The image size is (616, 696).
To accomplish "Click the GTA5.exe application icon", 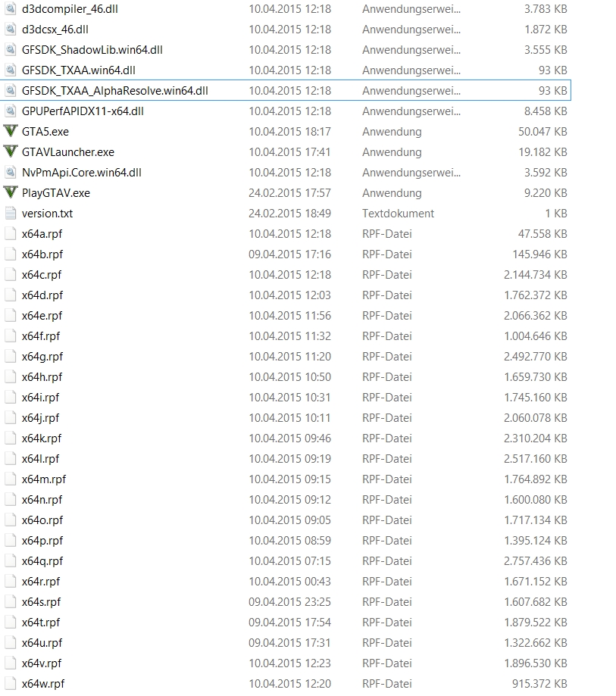I will tap(10, 131).
